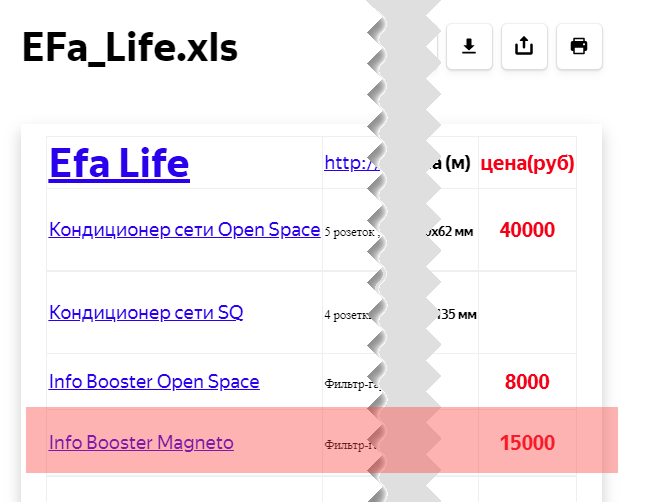This screenshot has height=502, width=661.
Task: Open Кондиционер сети Open Space link
Action: (x=185, y=230)
